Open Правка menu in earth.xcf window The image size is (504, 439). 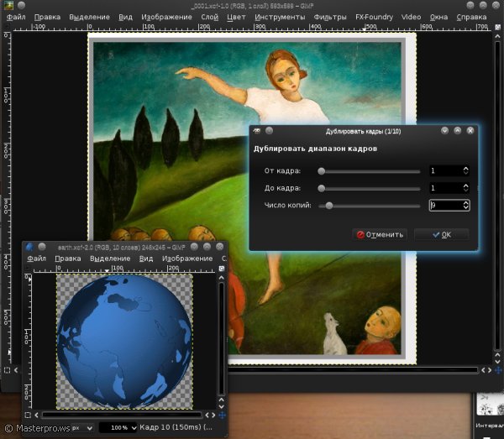[x=68, y=259]
